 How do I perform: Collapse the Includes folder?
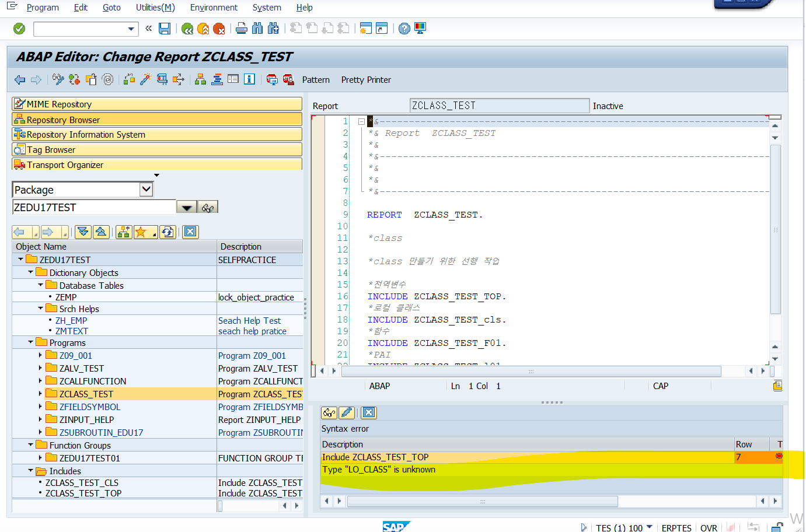pos(31,470)
